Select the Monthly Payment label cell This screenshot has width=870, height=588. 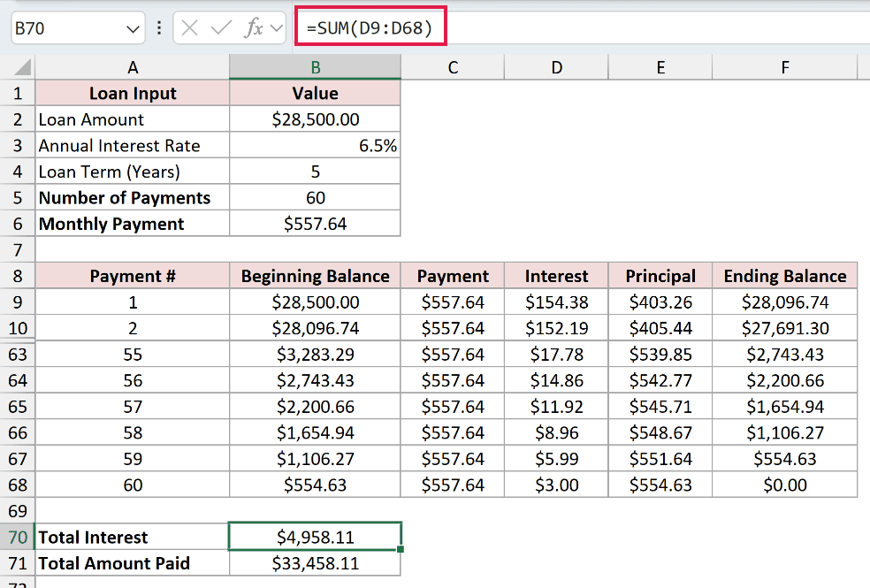point(133,224)
